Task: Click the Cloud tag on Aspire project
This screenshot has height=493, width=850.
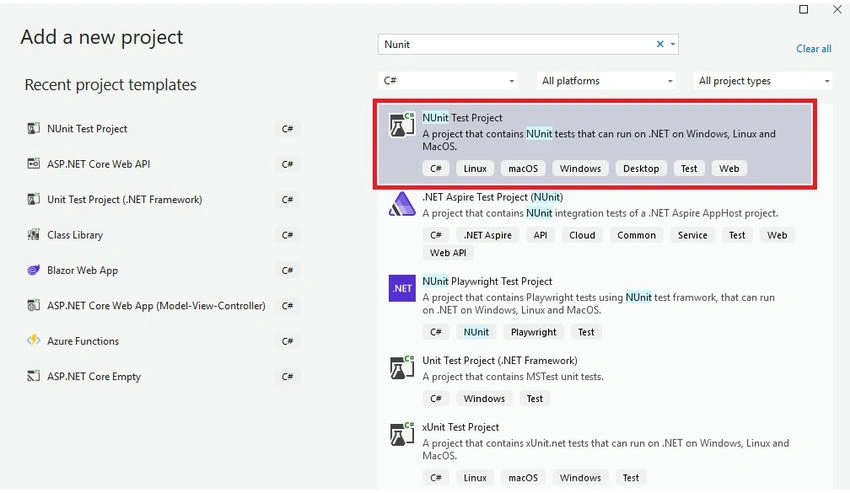Action: click(582, 235)
